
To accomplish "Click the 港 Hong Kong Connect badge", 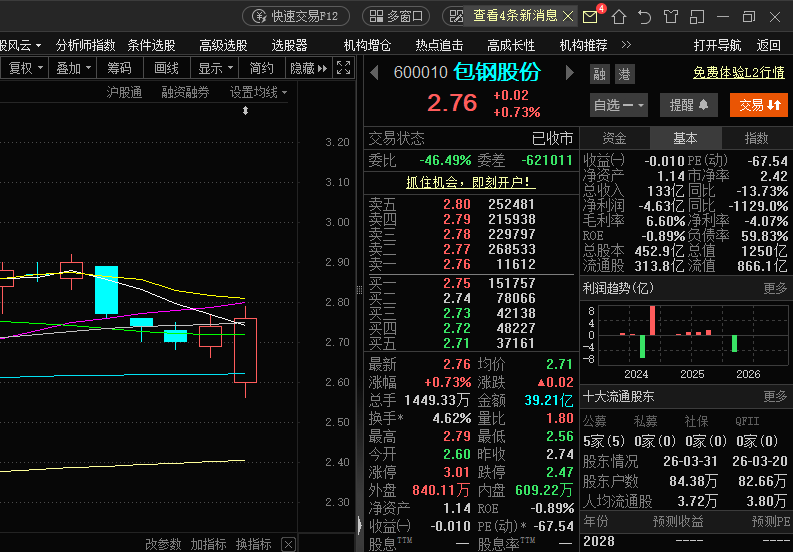I will click(625, 74).
